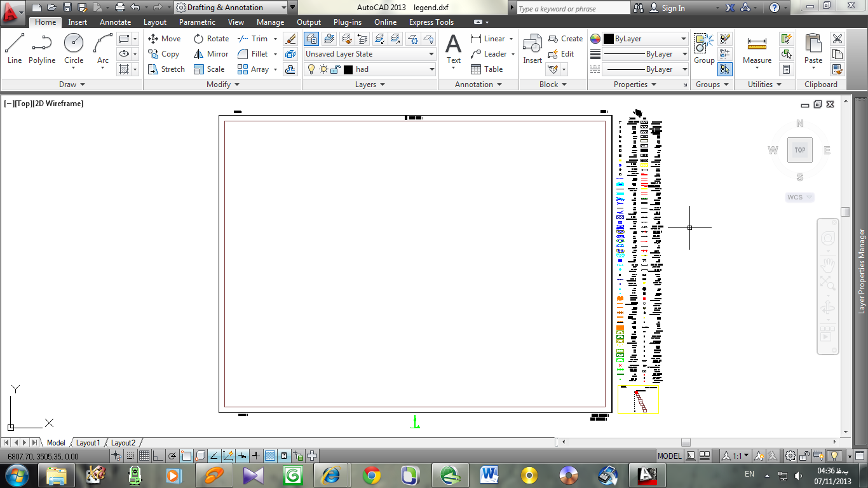Select the Polyline tool
The image size is (868, 488).
click(42, 50)
